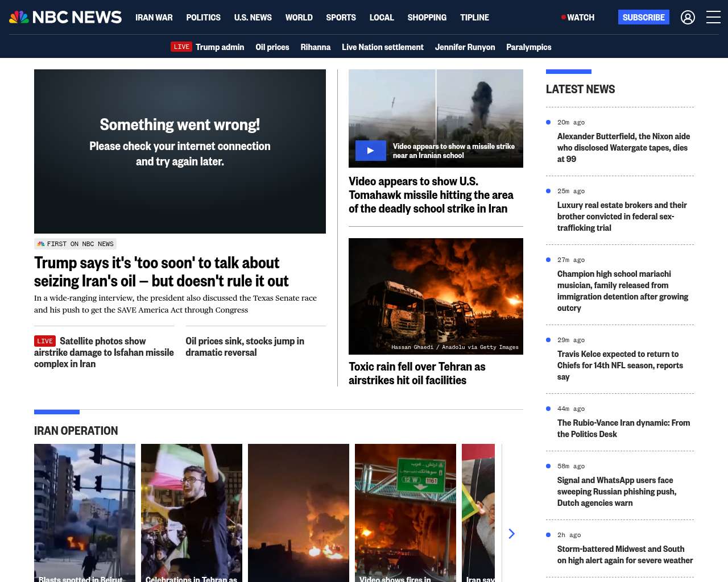Click the LIVE badge on Satellite photos story
Image resolution: width=728 pixels, height=582 pixels.
point(45,341)
